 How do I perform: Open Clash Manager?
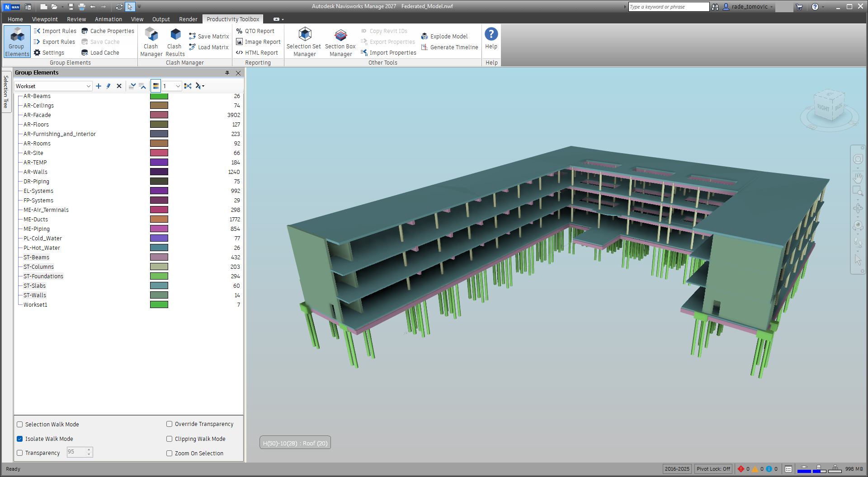(x=151, y=42)
